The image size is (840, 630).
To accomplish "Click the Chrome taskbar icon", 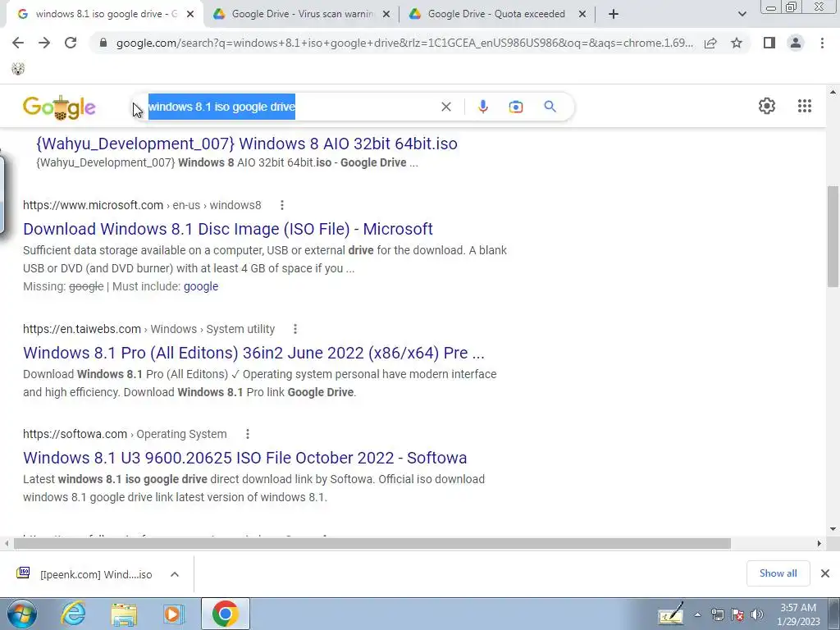I will click(x=225, y=614).
